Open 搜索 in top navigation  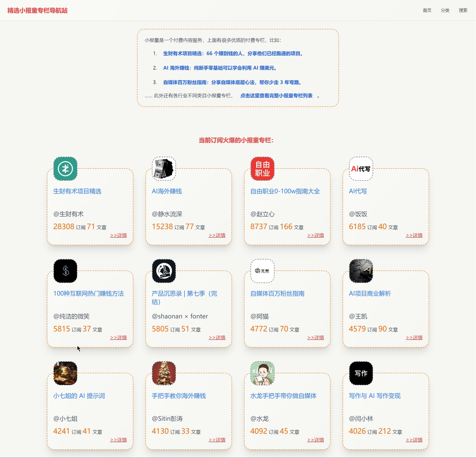click(x=463, y=10)
